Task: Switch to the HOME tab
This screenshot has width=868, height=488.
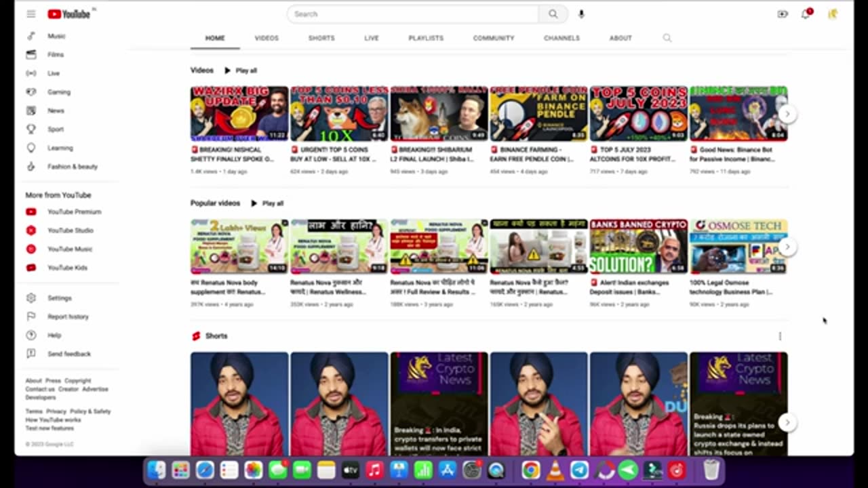Action: [x=215, y=39]
